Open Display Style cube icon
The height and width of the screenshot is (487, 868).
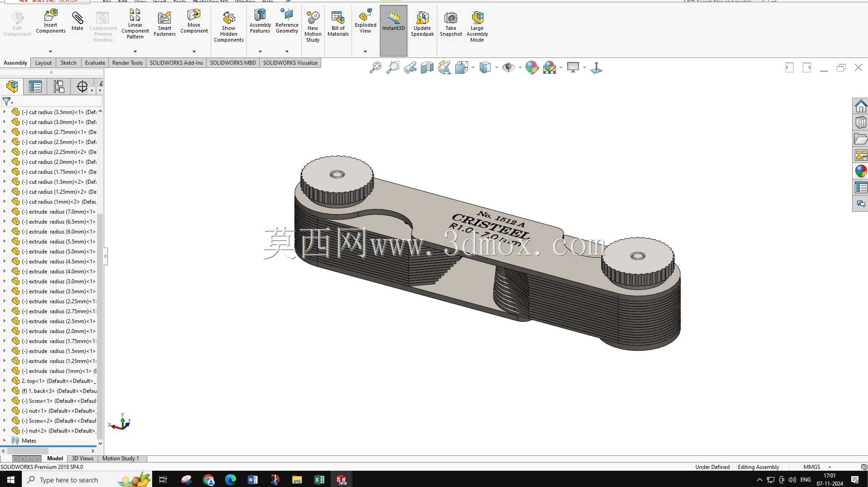pyautogui.click(x=485, y=68)
